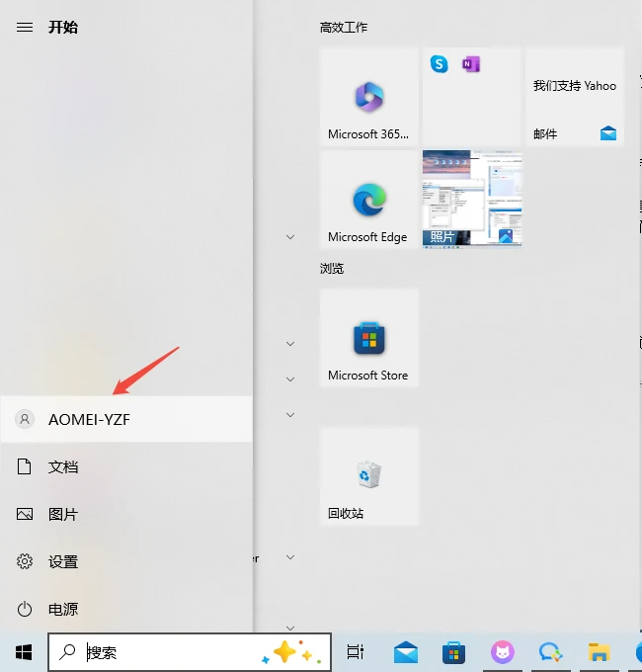The width and height of the screenshot is (642, 672).
Task: Expand the chevron level with the 设置 entry
Action: [290, 557]
